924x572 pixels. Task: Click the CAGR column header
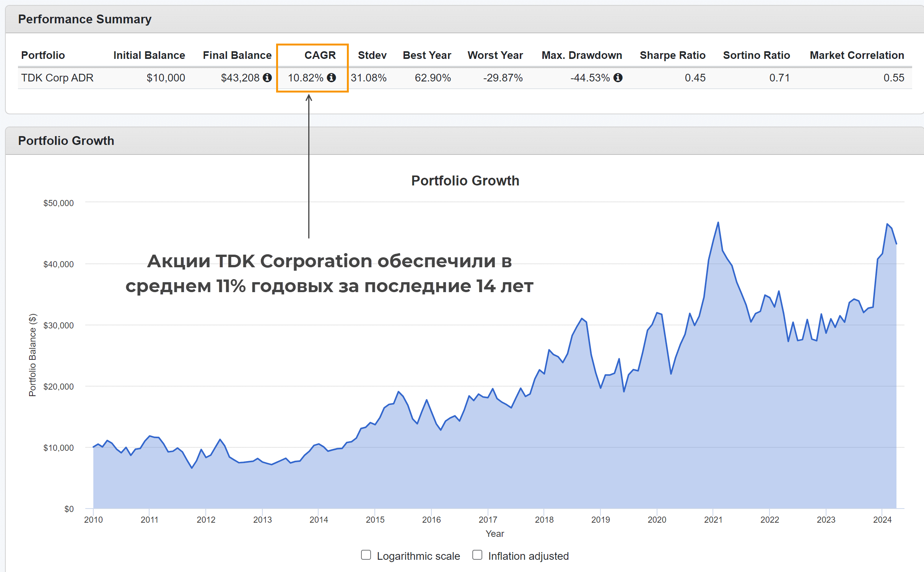tap(320, 55)
